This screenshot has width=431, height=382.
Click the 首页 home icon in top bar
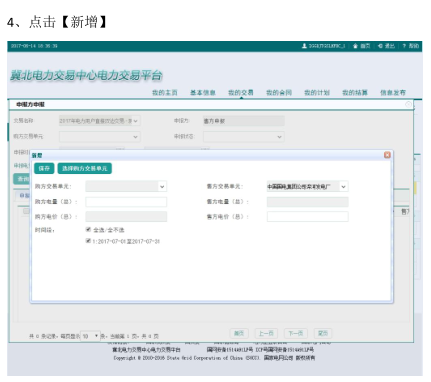356,46
